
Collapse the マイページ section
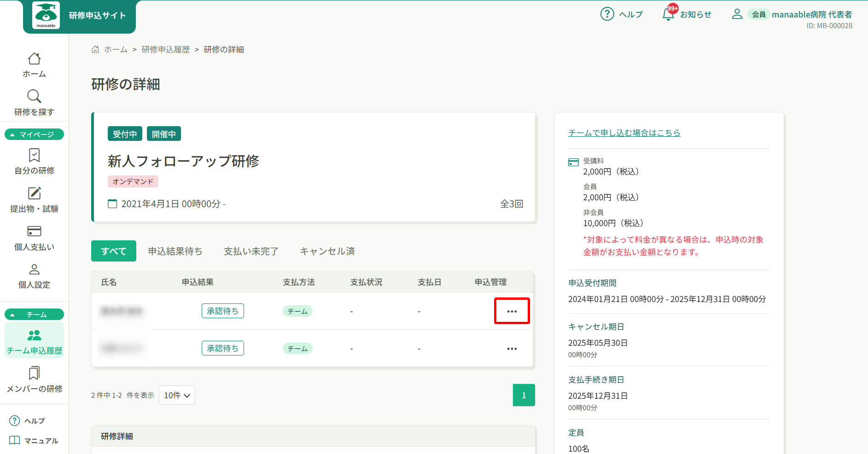34,134
